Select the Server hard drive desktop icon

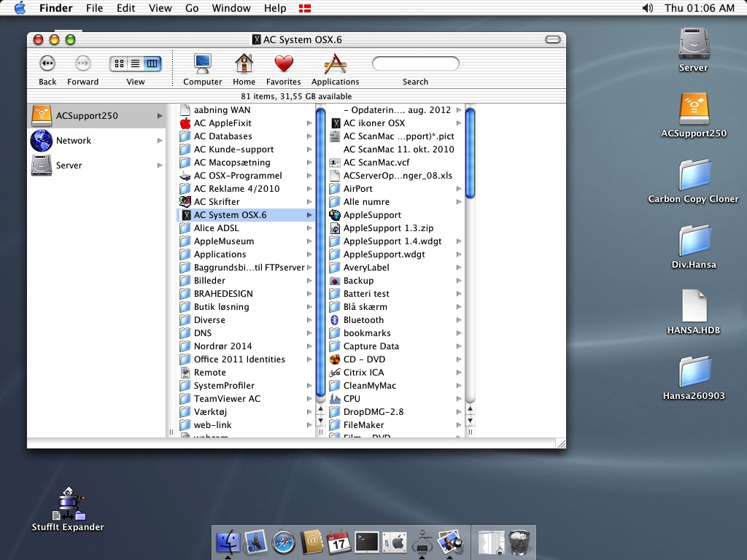[x=694, y=43]
